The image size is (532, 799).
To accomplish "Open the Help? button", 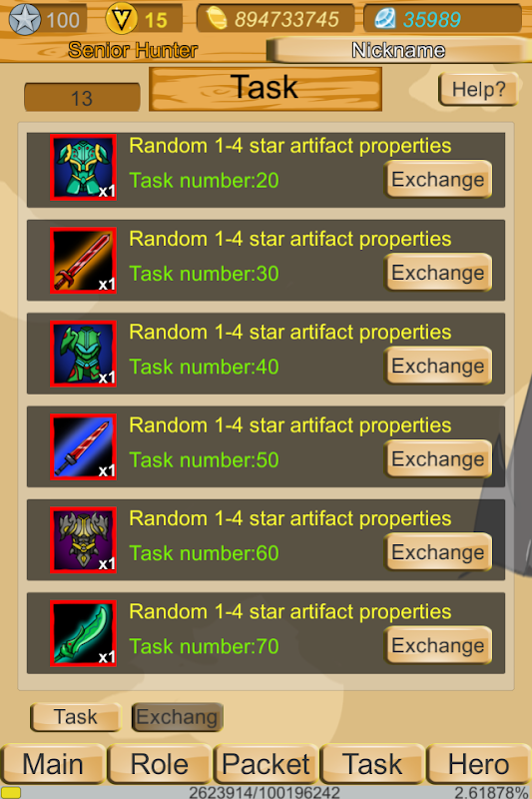I will click(x=478, y=89).
